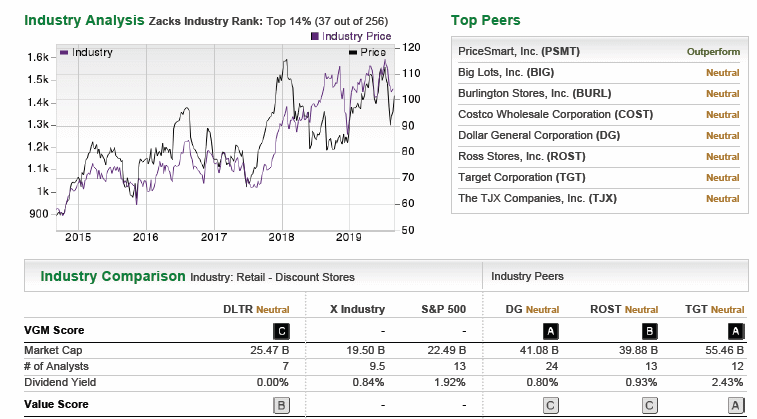757x419 pixels.
Task: Click Industry: Retail - Discount Stores label
Action: (x=272, y=277)
